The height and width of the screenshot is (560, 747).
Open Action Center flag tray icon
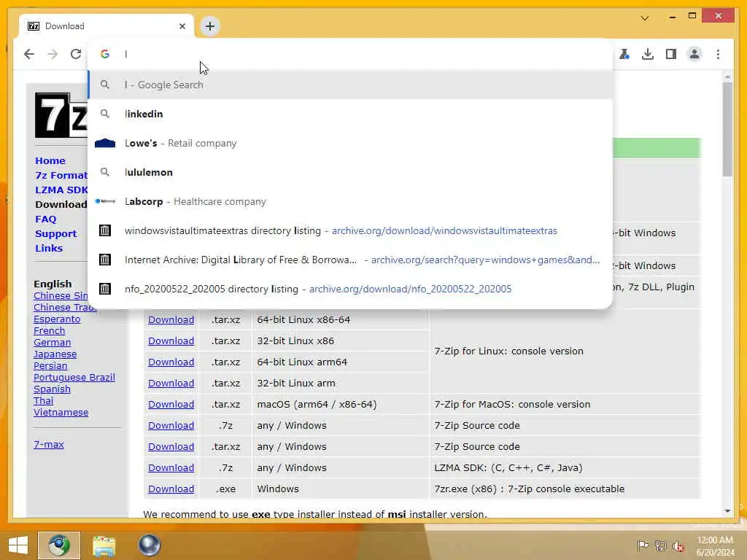point(642,545)
